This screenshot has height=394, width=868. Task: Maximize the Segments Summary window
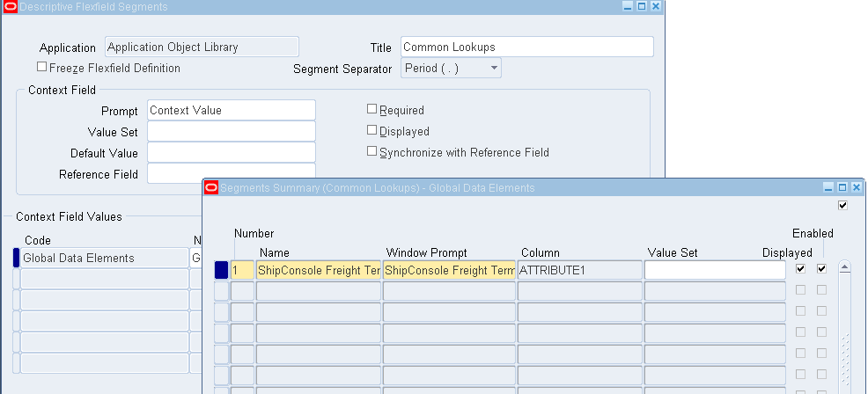(842, 187)
